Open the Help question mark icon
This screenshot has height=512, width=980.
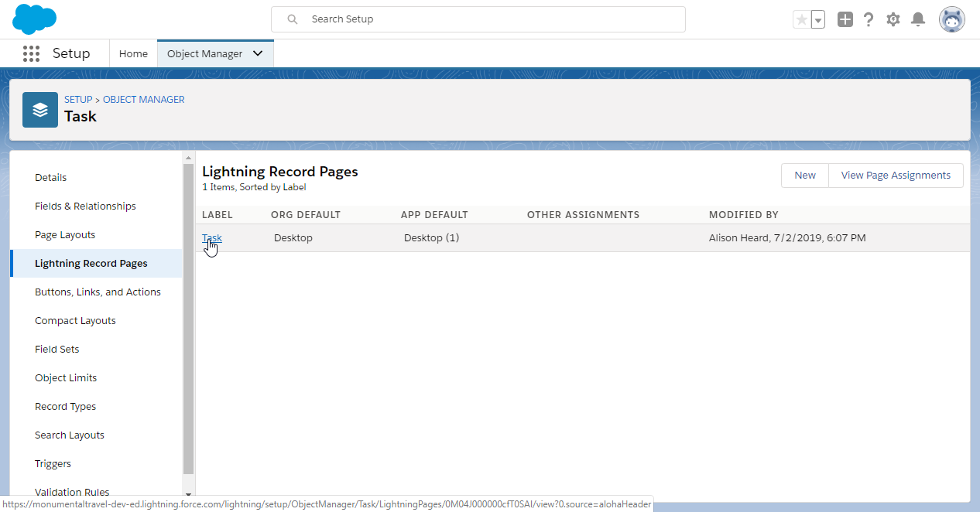[x=869, y=19]
